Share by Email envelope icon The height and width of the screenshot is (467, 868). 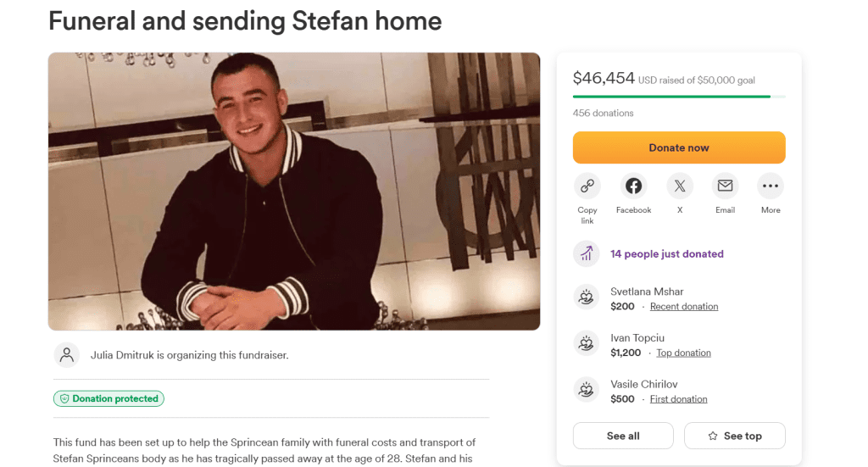coord(725,186)
